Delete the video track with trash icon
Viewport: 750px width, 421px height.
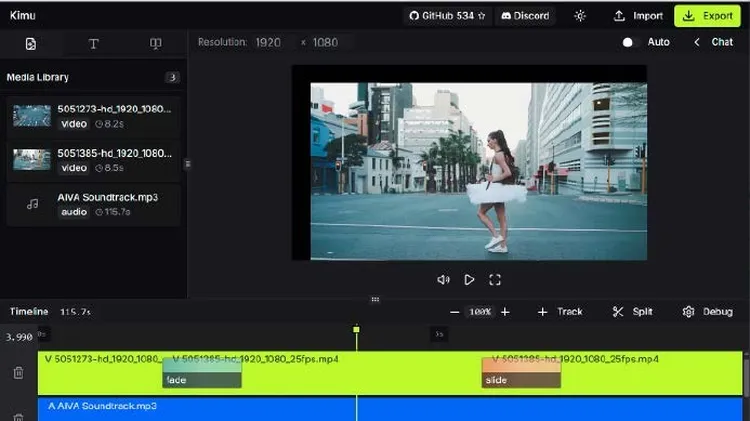(18, 373)
